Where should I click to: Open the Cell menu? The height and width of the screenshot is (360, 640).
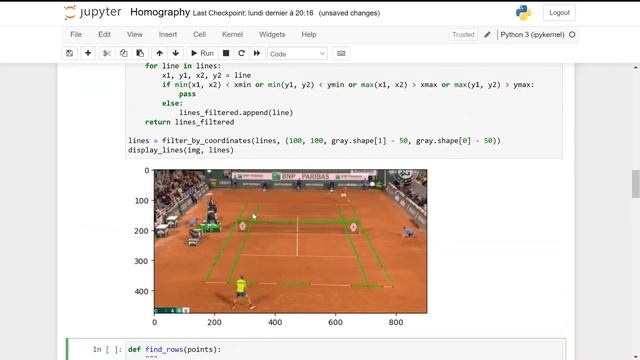[x=200, y=35]
